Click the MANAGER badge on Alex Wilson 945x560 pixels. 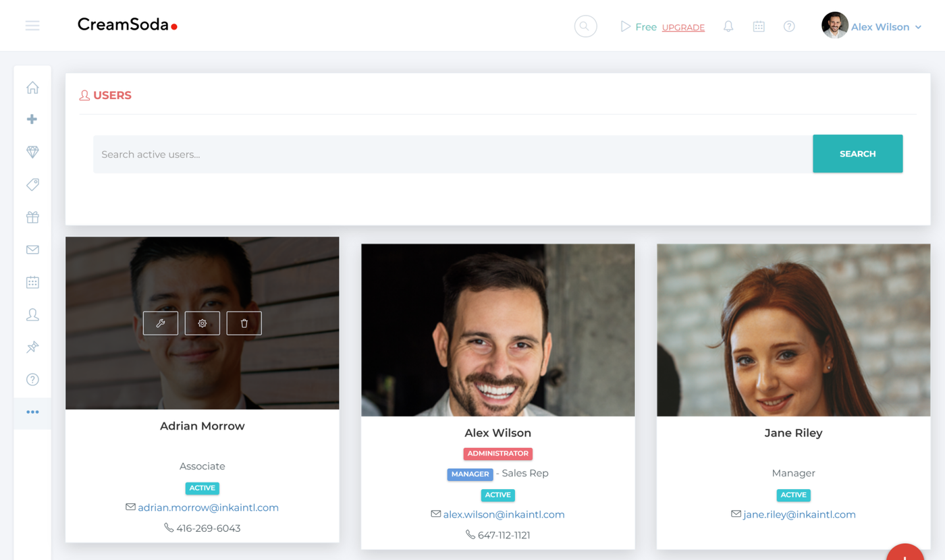[470, 474]
